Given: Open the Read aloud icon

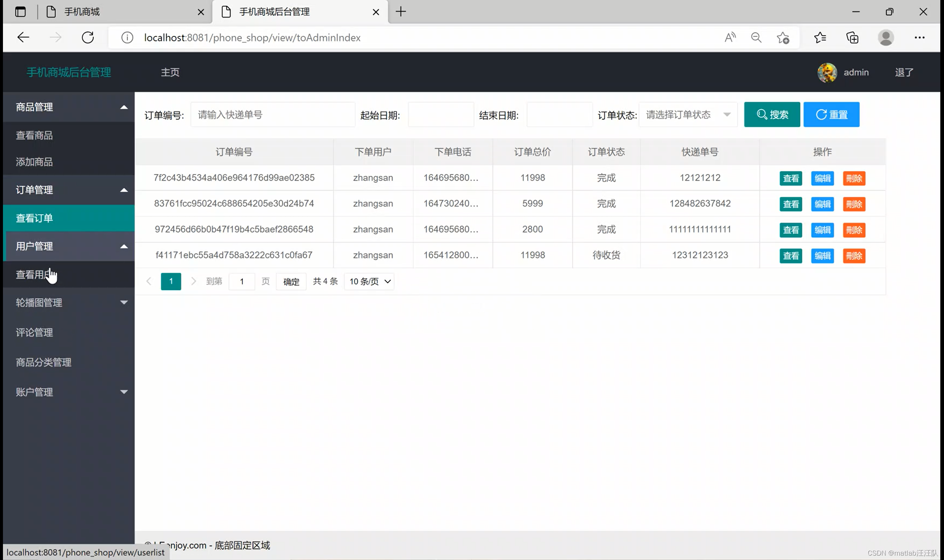Looking at the screenshot, I should [x=730, y=37].
